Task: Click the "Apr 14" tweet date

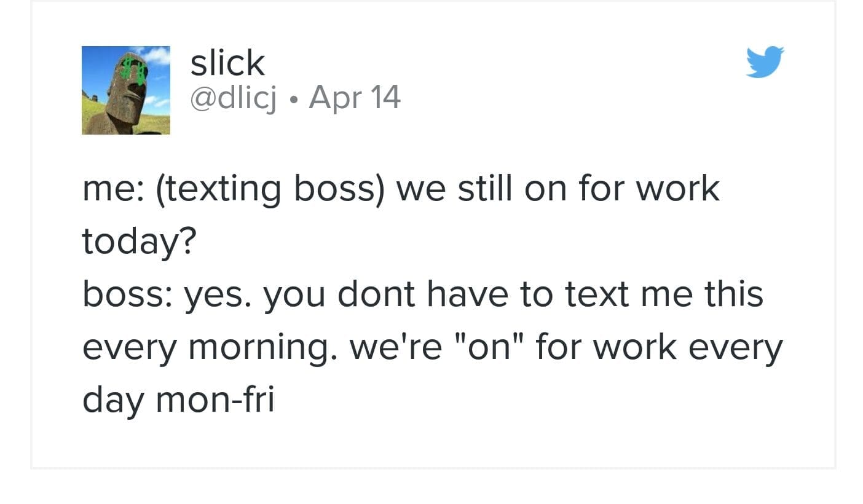Action: point(355,97)
